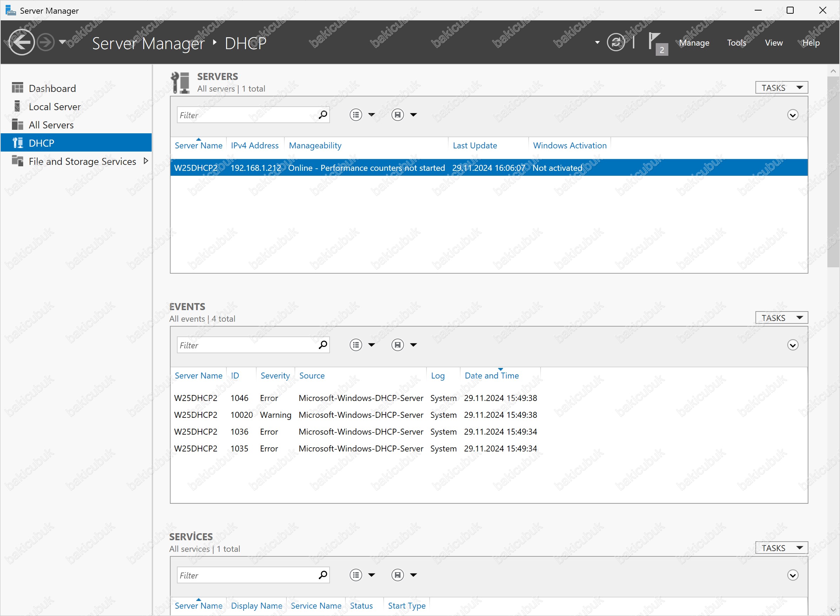Open the Servers saved query dropdown arrow

pyautogui.click(x=414, y=115)
